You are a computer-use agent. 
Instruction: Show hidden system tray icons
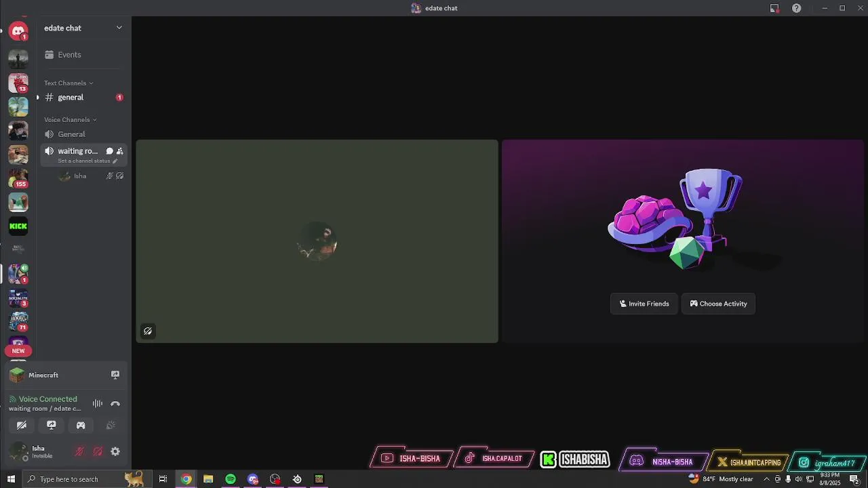coord(766,479)
